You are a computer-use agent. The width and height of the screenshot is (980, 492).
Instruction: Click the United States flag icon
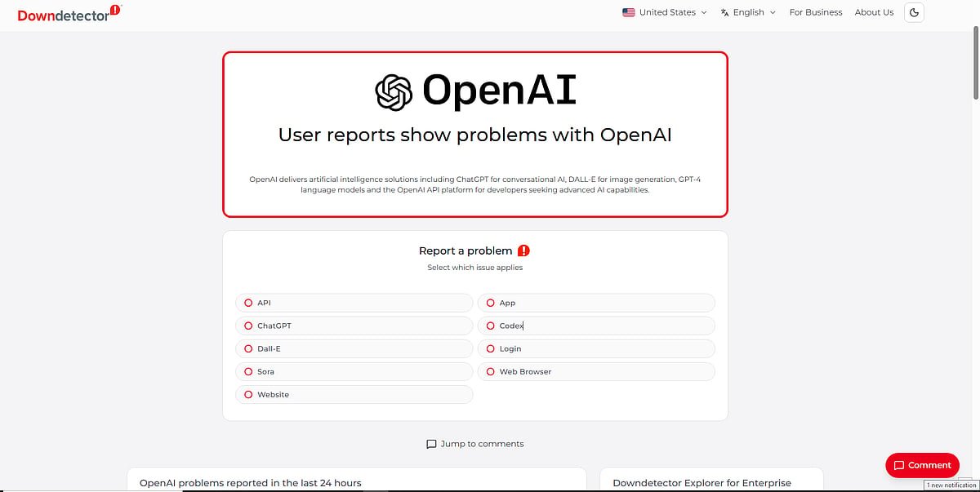[628, 12]
